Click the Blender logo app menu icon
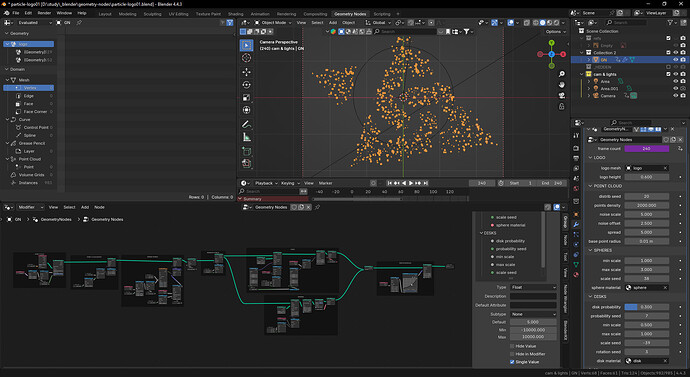Image resolution: width=690 pixels, height=377 pixels. pos(6,13)
